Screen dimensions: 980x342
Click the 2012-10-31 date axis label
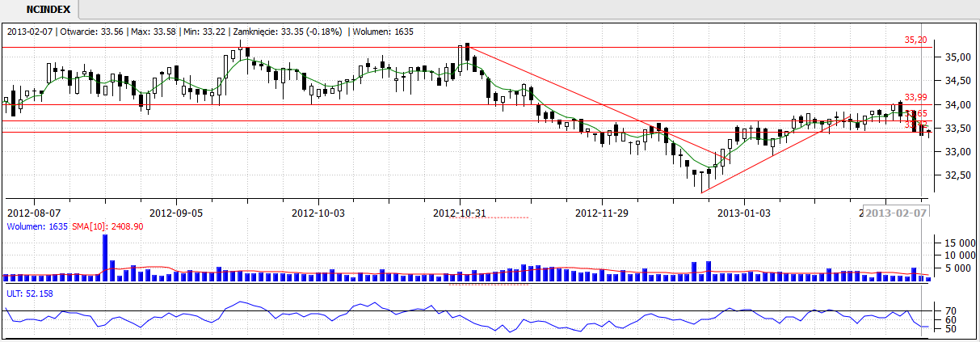tap(460, 213)
